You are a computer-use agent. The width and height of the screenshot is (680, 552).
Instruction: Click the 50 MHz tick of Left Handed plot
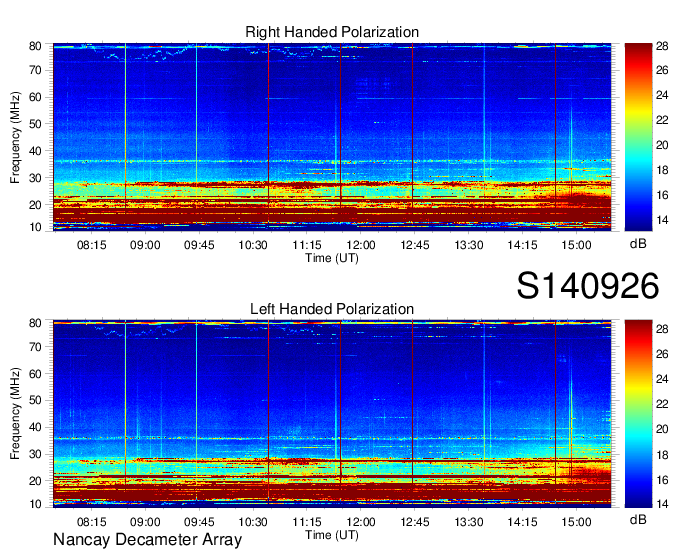(35, 400)
